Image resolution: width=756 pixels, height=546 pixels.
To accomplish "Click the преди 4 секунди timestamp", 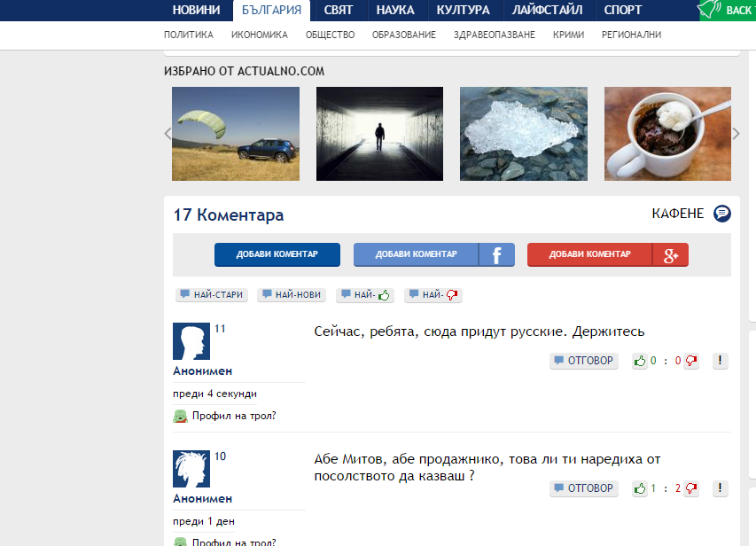I will [215, 394].
